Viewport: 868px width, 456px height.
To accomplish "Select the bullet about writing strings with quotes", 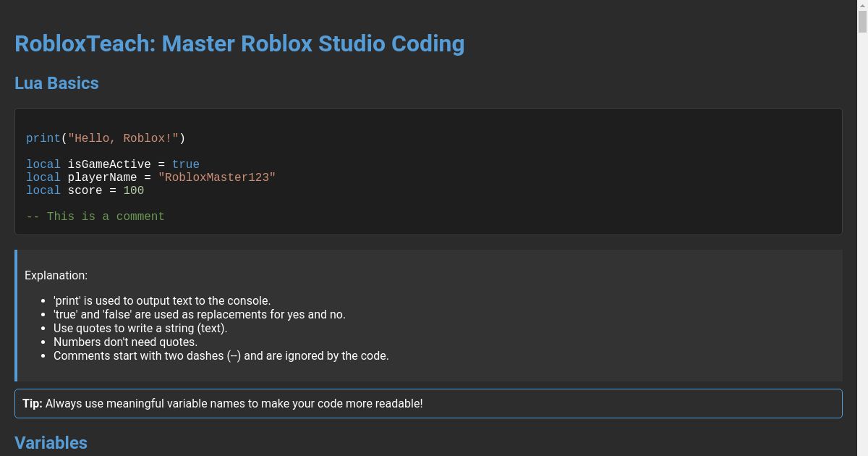I will point(140,328).
